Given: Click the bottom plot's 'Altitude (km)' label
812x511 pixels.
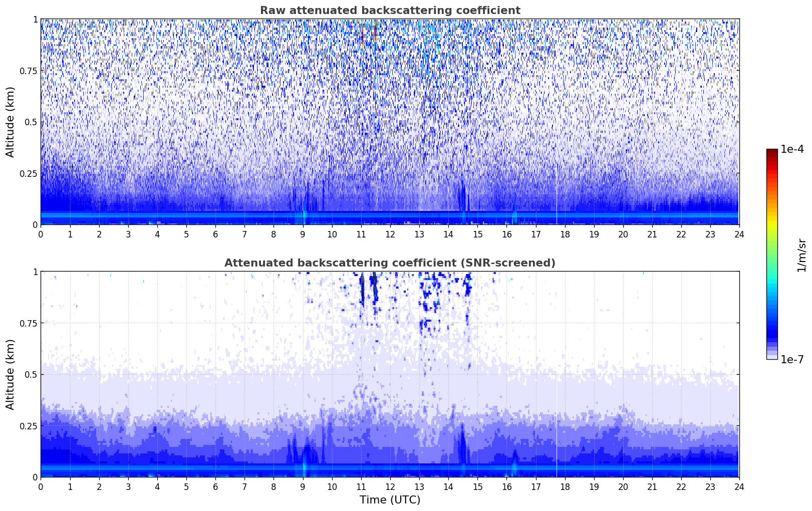Looking at the screenshot, I should pyautogui.click(x=11, y=374).
